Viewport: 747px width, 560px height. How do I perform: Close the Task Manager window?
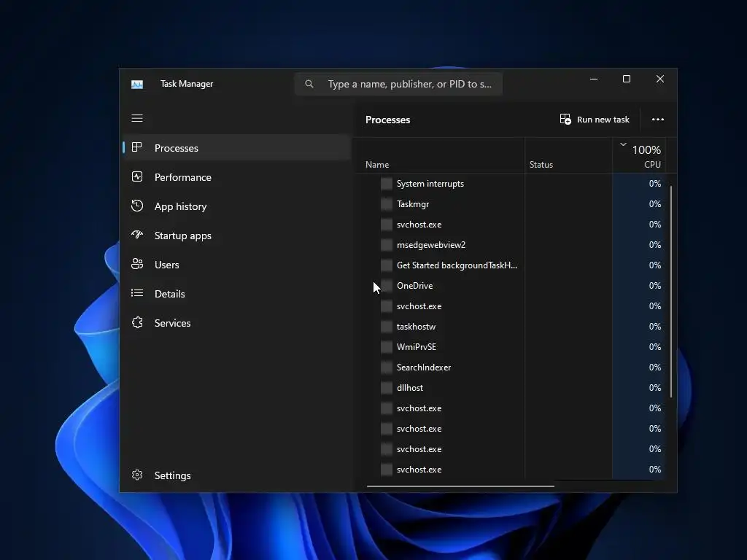(x=659, y=79)
